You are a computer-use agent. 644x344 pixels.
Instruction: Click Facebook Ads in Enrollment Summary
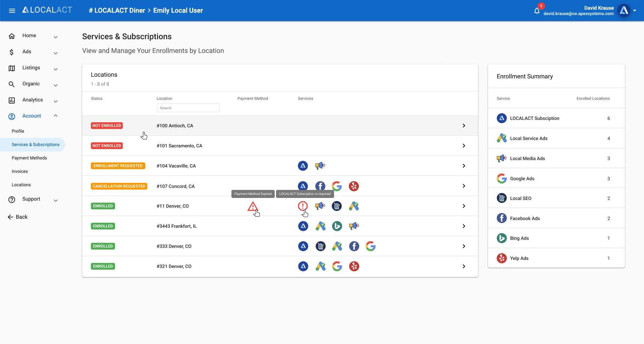525,218
